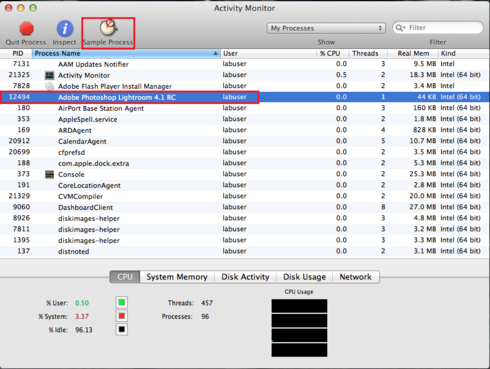The height and width of the screenshot is (369, 490).
Task: Click the 27.0 MB memory value
Action: 423,207
